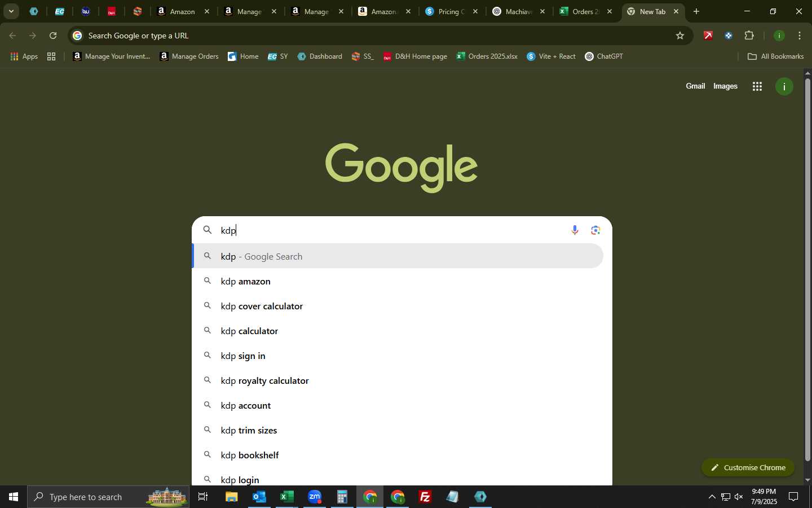Switch to the pinned boxes icon tab
Image resolution: width=812 pixels, height=508 pixels.
[138, 11]
